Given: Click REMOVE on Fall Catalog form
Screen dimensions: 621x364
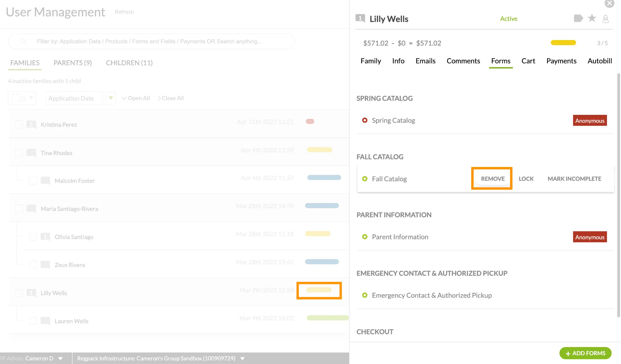Looking at the screenshot, I should [x=493, y=179].
